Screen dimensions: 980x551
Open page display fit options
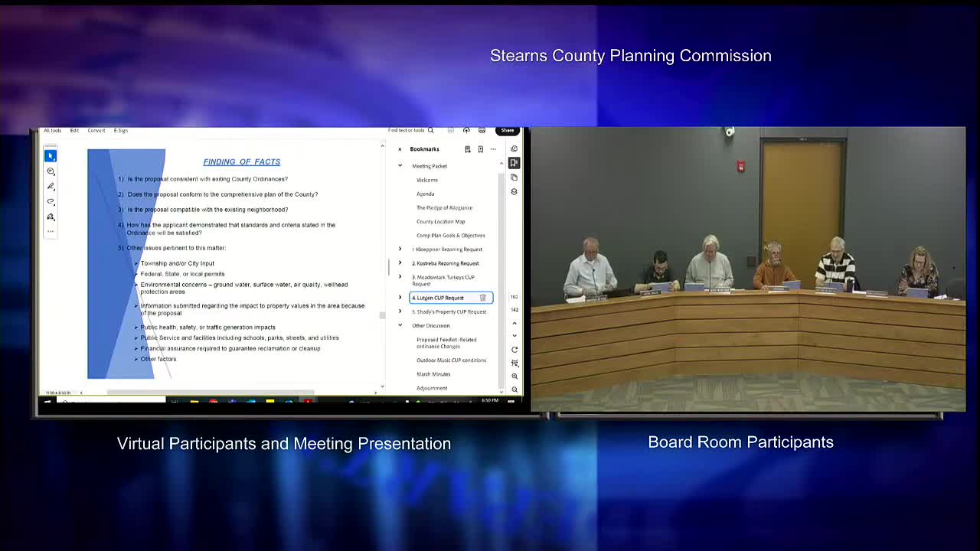pos(514,364)
